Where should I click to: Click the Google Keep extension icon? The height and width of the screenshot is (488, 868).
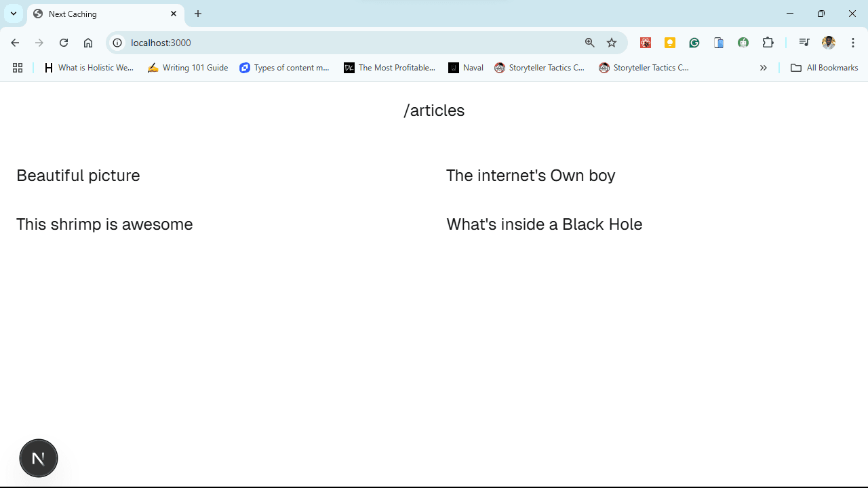670,43
